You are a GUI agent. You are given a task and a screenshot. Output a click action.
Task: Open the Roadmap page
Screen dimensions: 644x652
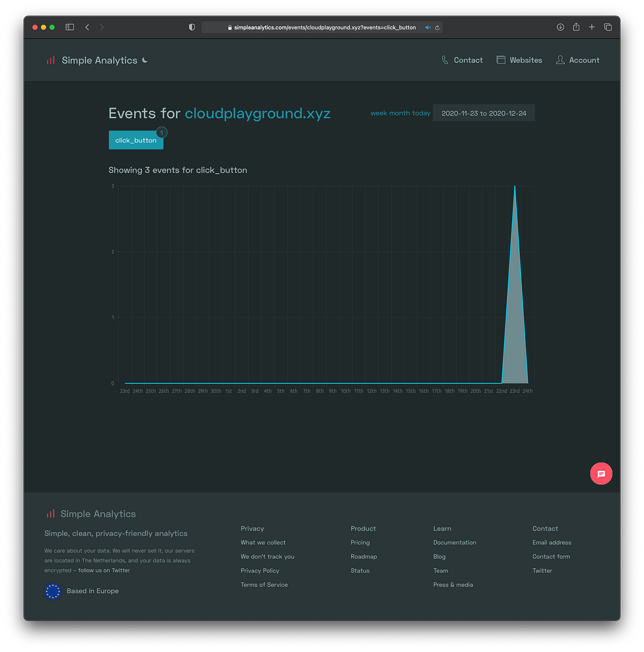click(364, 556)
